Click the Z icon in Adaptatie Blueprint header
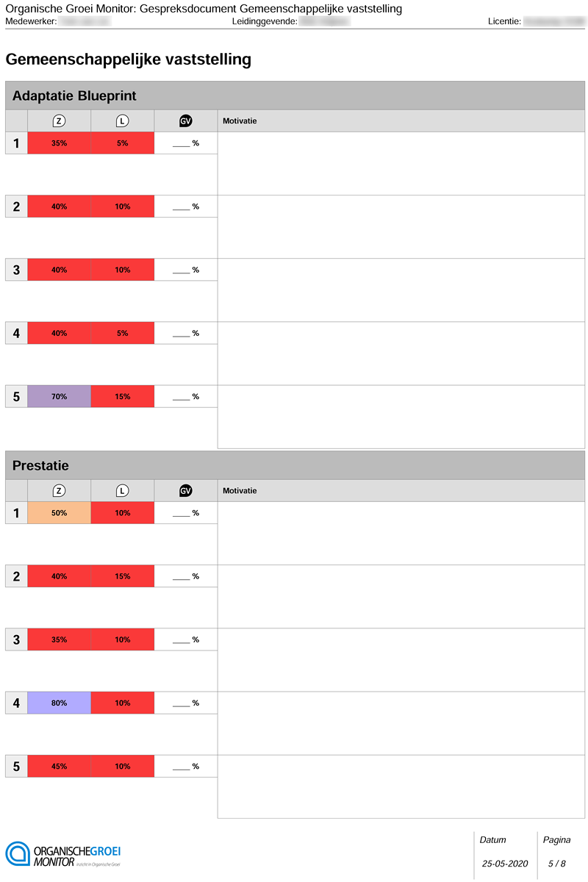 (60, 121)
